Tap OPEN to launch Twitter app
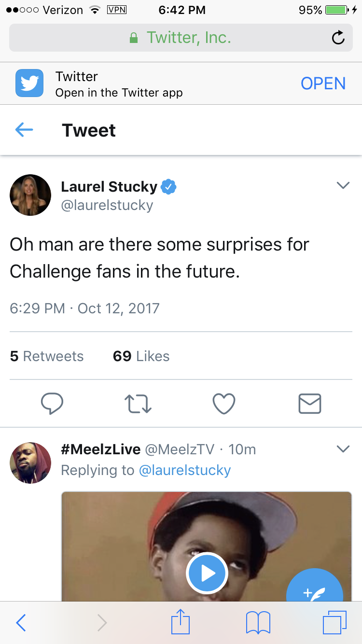The width and height of the screenshot is (362, 644). click(323, 84)
